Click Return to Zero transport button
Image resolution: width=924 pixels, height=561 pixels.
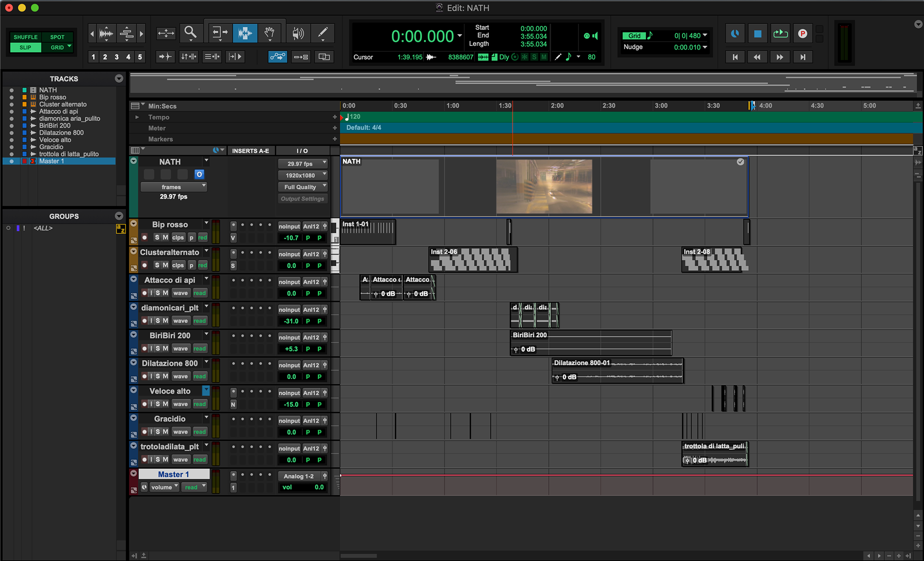735,57
